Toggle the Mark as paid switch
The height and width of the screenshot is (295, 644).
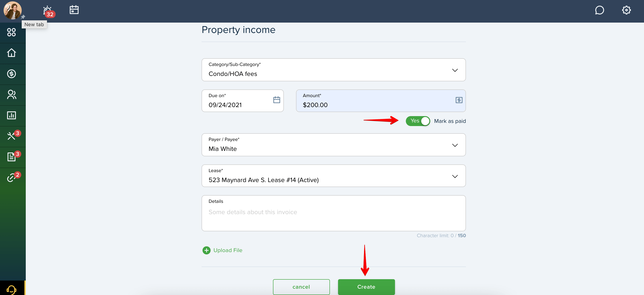point(418,121)
